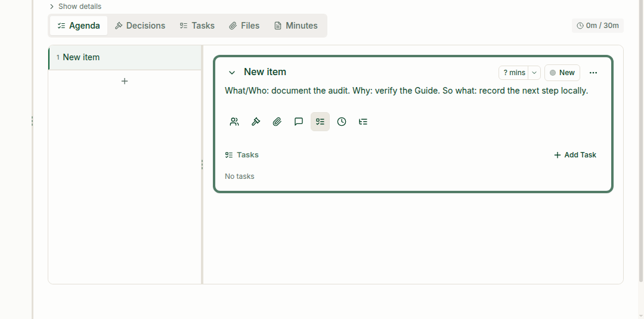The height and width of the screenshot is (319, 644).
Task: Switch to the Decisions tab
Action: (140, 26)
